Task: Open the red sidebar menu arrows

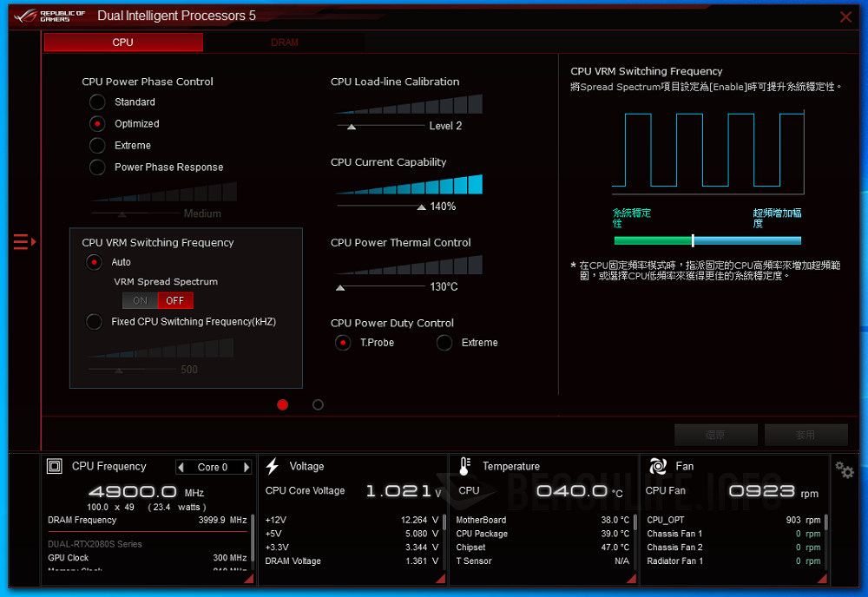Action: [24, 242]
